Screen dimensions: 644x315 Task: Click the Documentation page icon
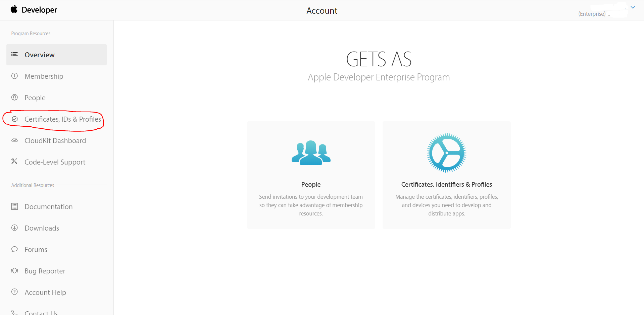[14, 206]
